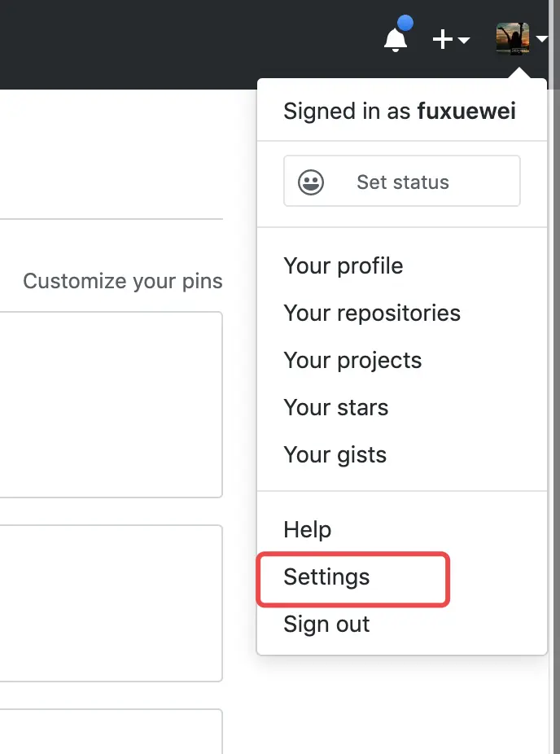This screenshot has height=754, width=560.
Task: Select Your projects menu entry
Action: coord(352,361)
